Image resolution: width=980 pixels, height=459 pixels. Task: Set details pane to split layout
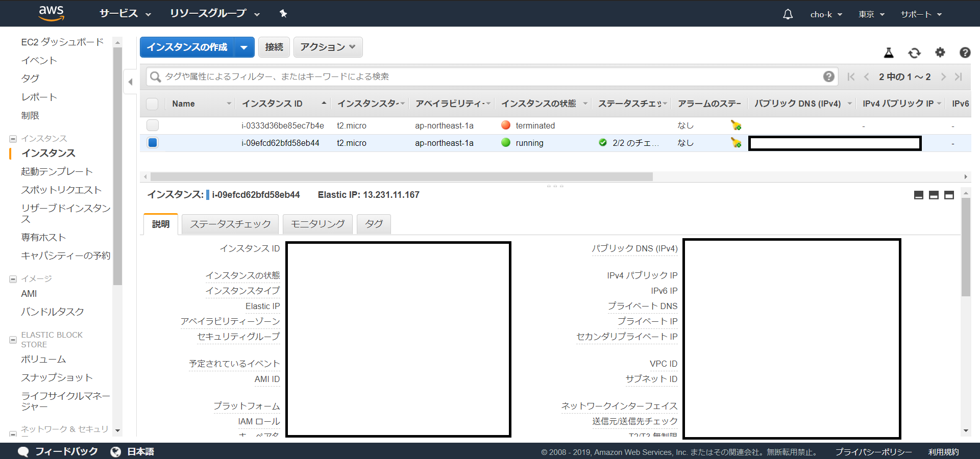click(934, 195)
